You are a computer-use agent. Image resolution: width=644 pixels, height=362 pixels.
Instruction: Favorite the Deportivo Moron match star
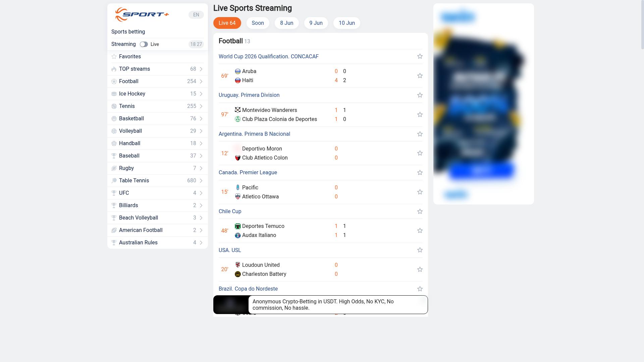pos(420,153)
